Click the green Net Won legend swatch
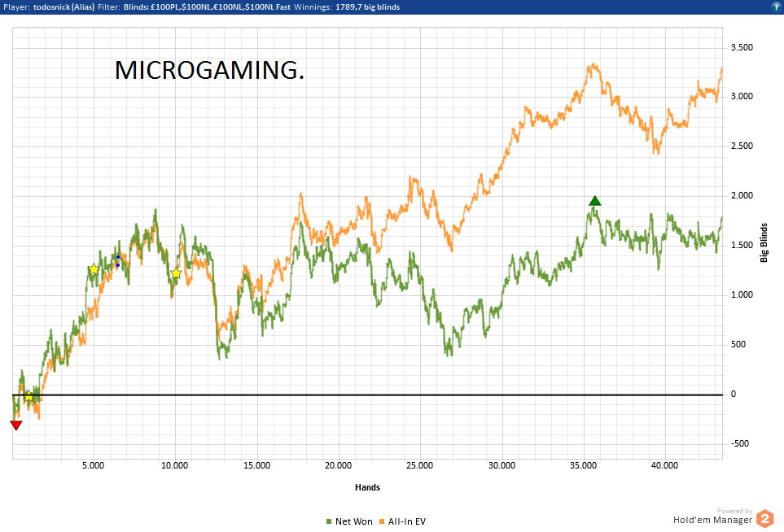This screenshot has width=784, height=532. [329, 521]
